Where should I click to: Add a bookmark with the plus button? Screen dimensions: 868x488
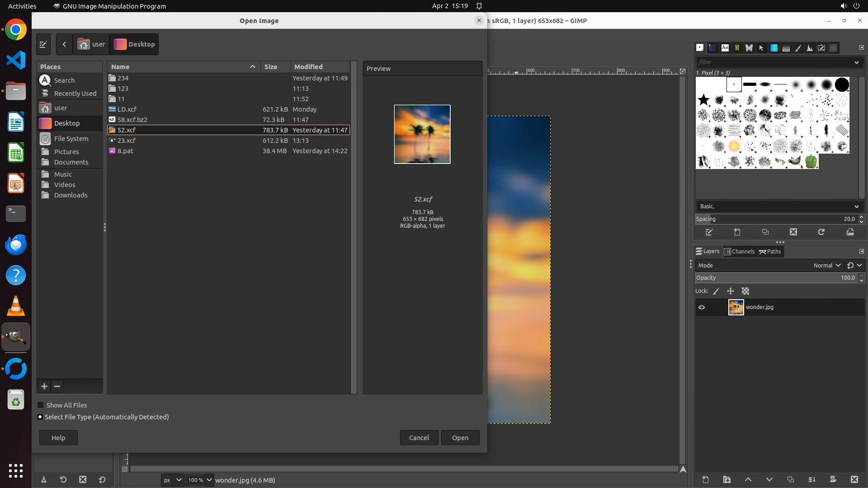point(44,386)
